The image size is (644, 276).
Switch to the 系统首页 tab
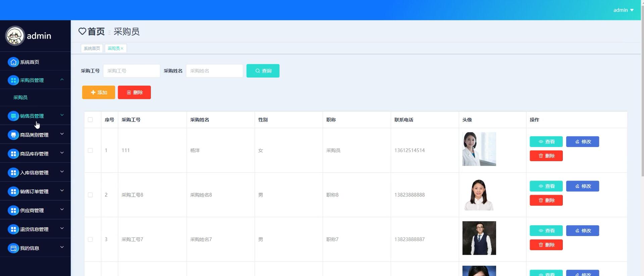pyautogui.click(x=92, y=48)
